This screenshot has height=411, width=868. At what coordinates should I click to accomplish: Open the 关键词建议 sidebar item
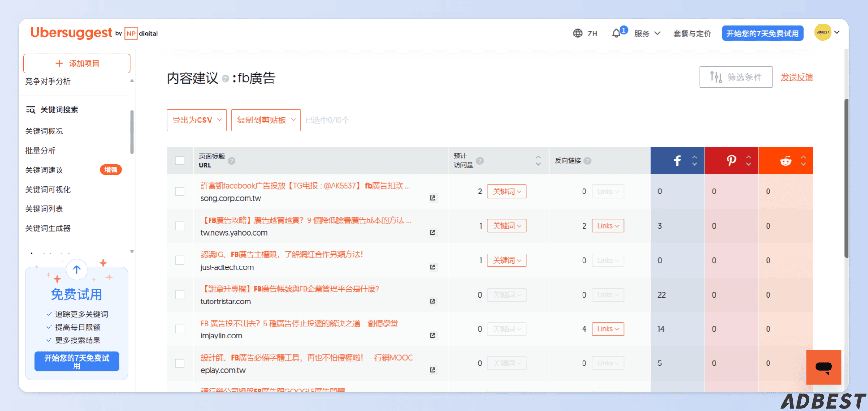[44, 170]
